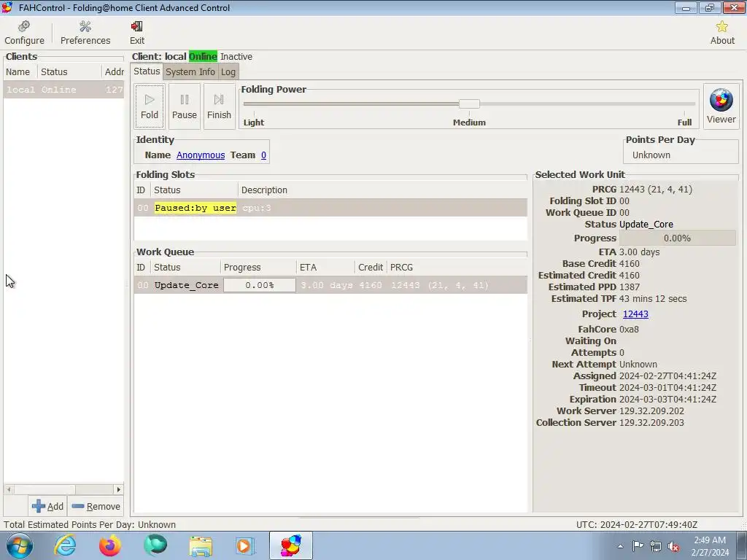Click the Action Center flag tray icon
747x560 pixels.
[x=638, y=546]
